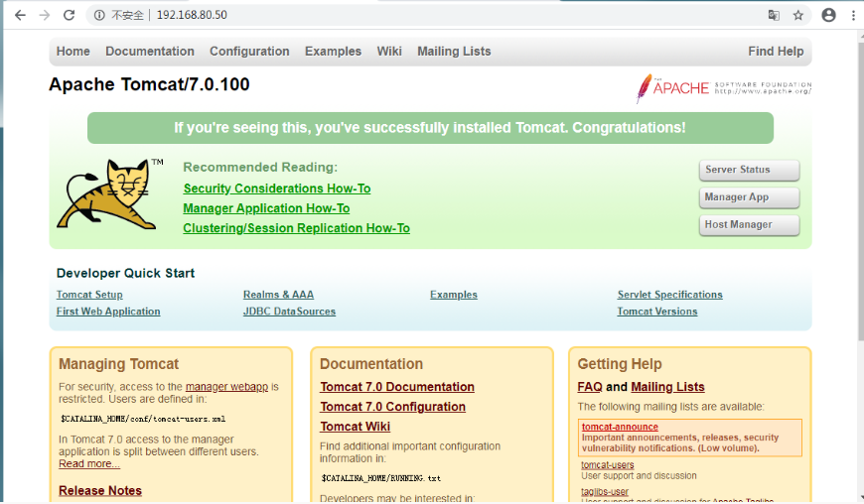Follow the JDBC DataSources link
The width and height of the screenshot is (864, 504).
tap(289, 312)
